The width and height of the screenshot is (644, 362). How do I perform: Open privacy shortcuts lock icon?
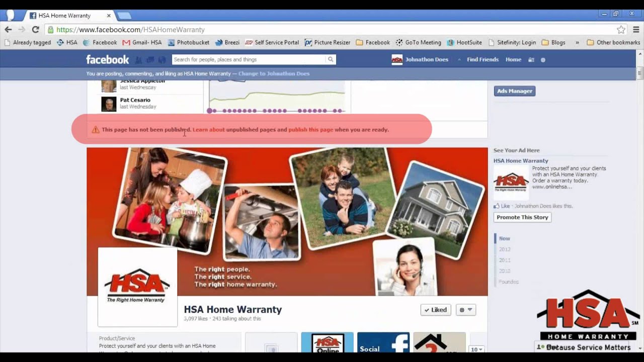[531, 60]
